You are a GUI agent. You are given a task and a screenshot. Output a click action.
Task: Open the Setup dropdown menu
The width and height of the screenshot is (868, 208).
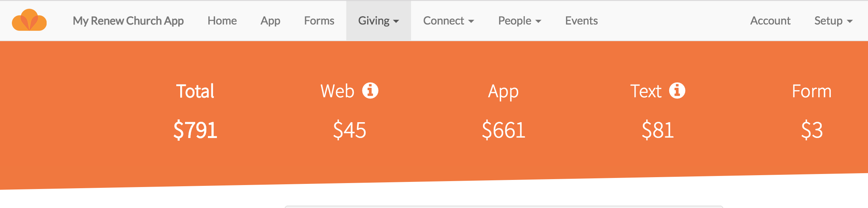(x=834, y=21)
